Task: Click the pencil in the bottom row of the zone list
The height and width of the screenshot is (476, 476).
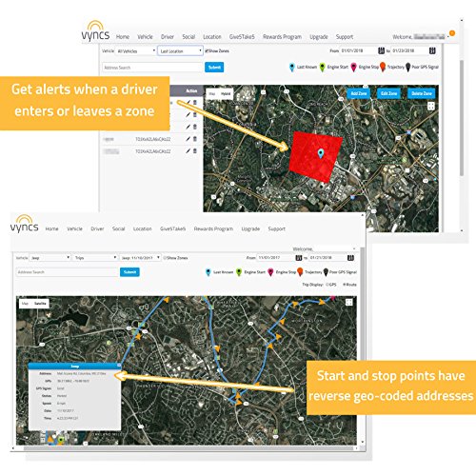Action: (x=188, y=151)
